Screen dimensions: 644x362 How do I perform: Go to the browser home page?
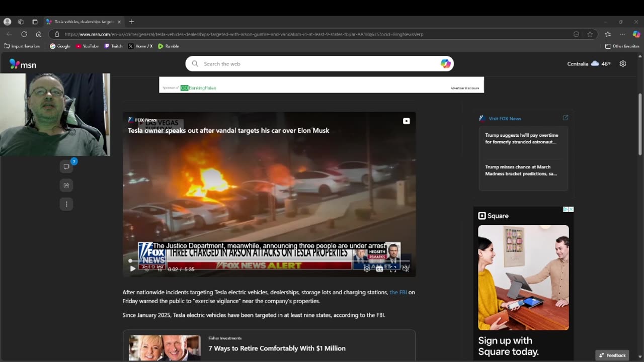tap(38, 34)
